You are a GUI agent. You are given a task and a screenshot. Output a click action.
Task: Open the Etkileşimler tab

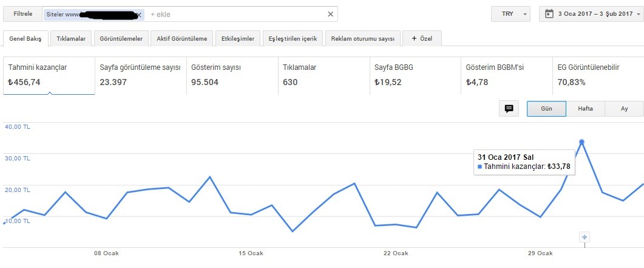click(x=238, y=39)
